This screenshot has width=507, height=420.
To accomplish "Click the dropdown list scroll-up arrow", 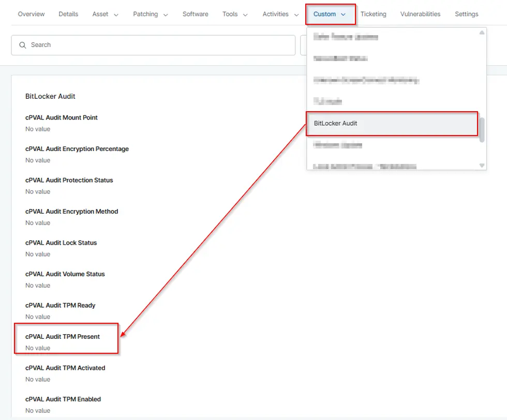I will point(482,33).
